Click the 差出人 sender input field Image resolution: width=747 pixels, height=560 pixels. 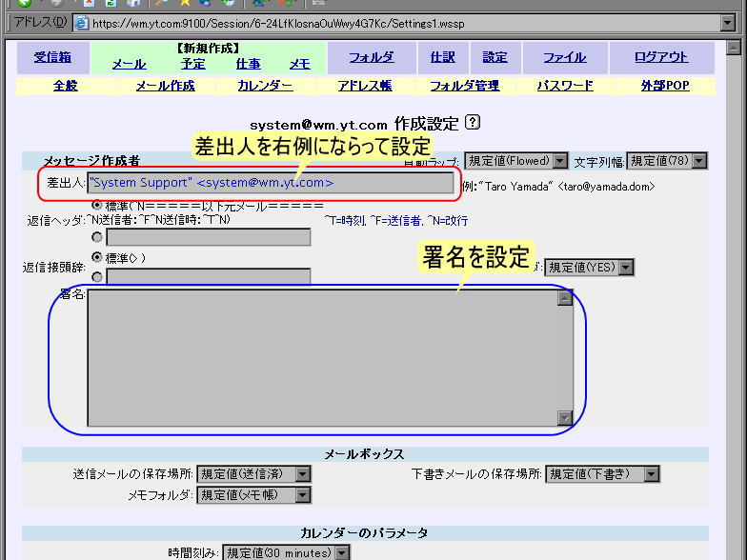coord(271,183)
